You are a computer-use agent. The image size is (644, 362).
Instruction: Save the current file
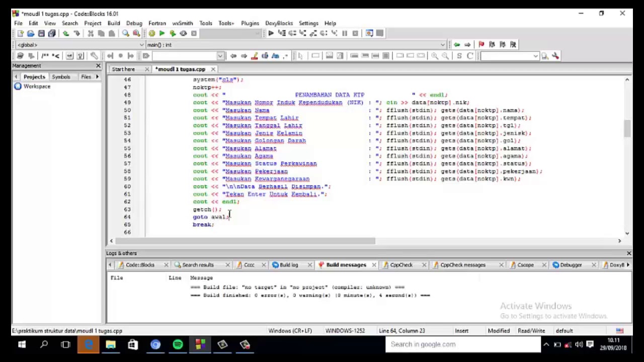41,33
